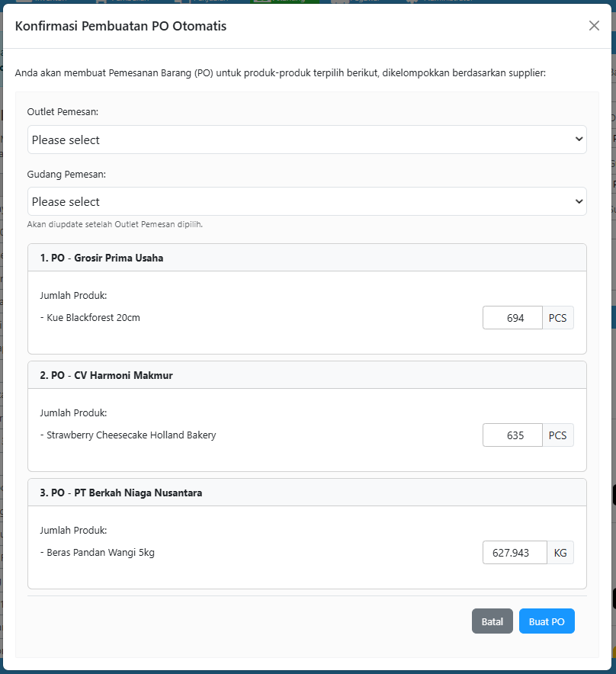
Task: Click the KG unit label for Beras Pandan
Action: tap(560, 553)
